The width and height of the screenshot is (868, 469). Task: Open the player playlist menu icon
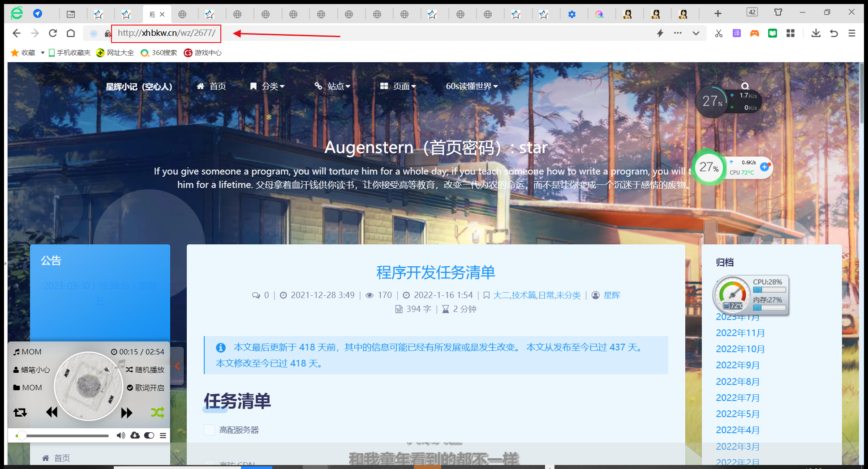(163, 435)
